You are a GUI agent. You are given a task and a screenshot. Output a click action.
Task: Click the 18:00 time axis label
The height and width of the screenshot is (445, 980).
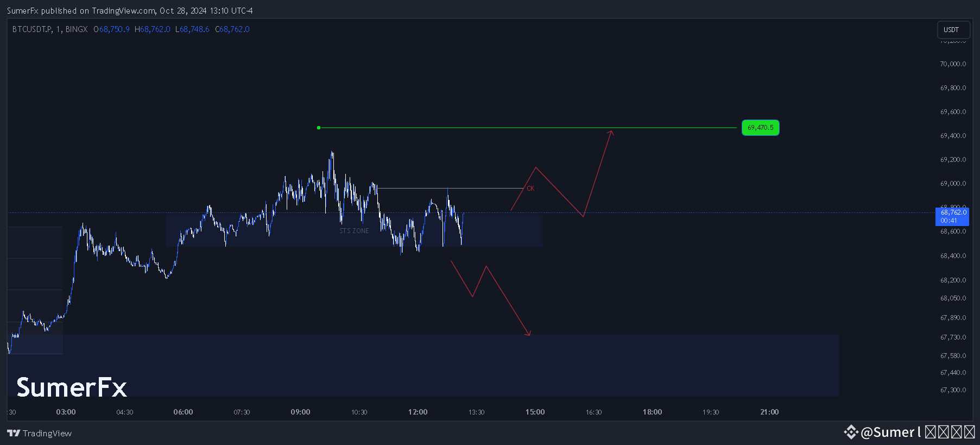click(x=653, y=412)
